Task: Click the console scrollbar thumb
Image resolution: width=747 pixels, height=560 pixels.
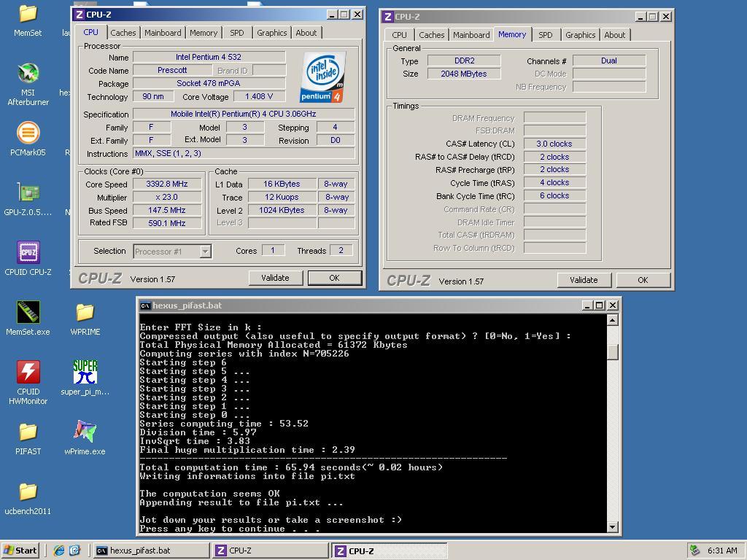Action: pyautogui.click(x=613, y=352)
